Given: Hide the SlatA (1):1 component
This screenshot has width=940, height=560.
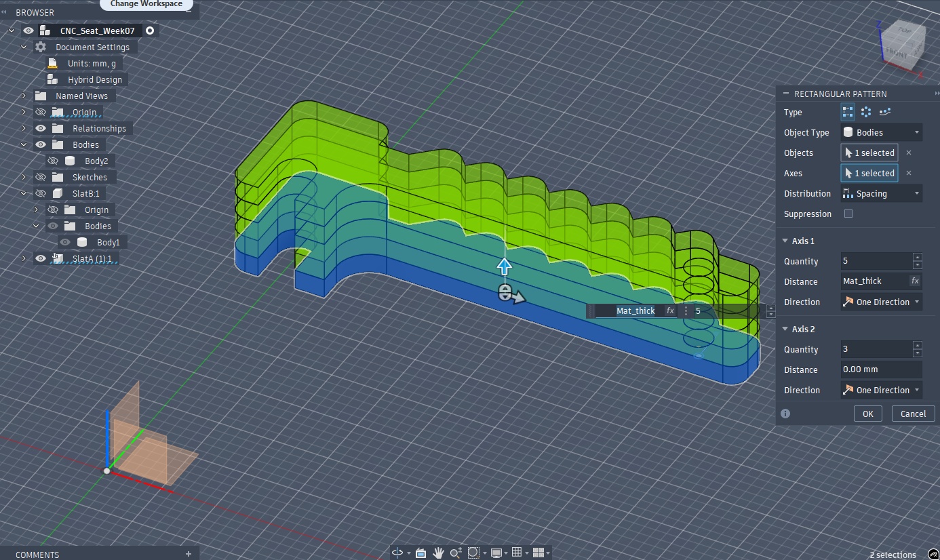Looking at the screenshot, I should tap(40, 258).
